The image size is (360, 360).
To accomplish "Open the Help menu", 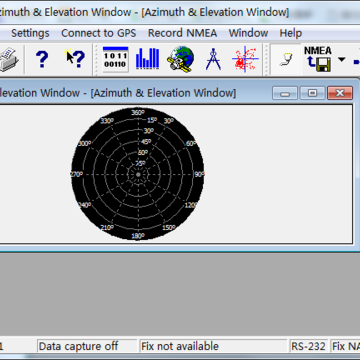I will (291, 33).
